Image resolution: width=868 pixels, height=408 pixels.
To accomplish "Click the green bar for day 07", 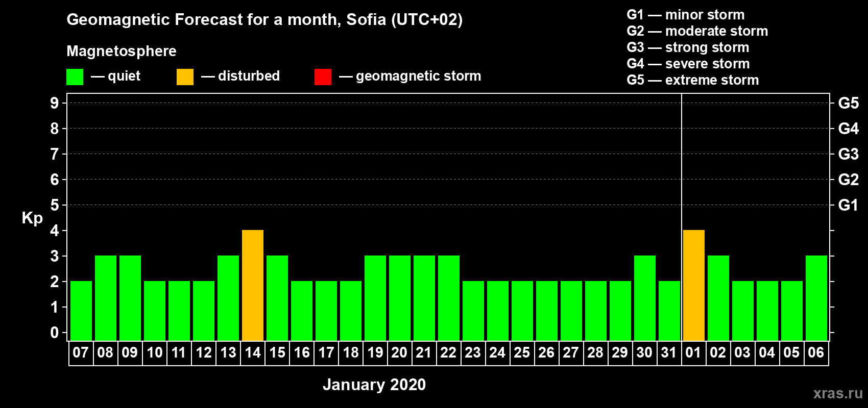I will click(x=81, y=311).
